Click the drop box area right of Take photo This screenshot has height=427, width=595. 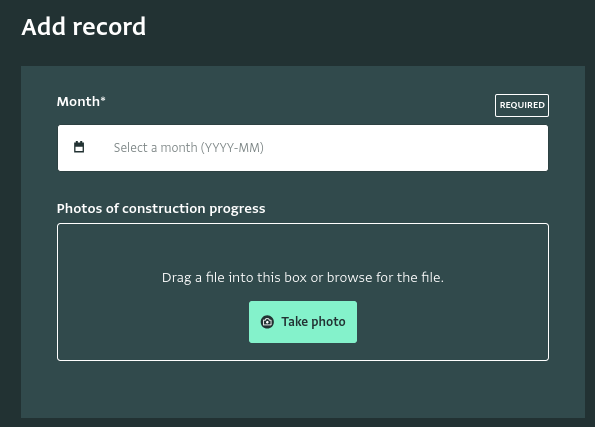point(452,322)
